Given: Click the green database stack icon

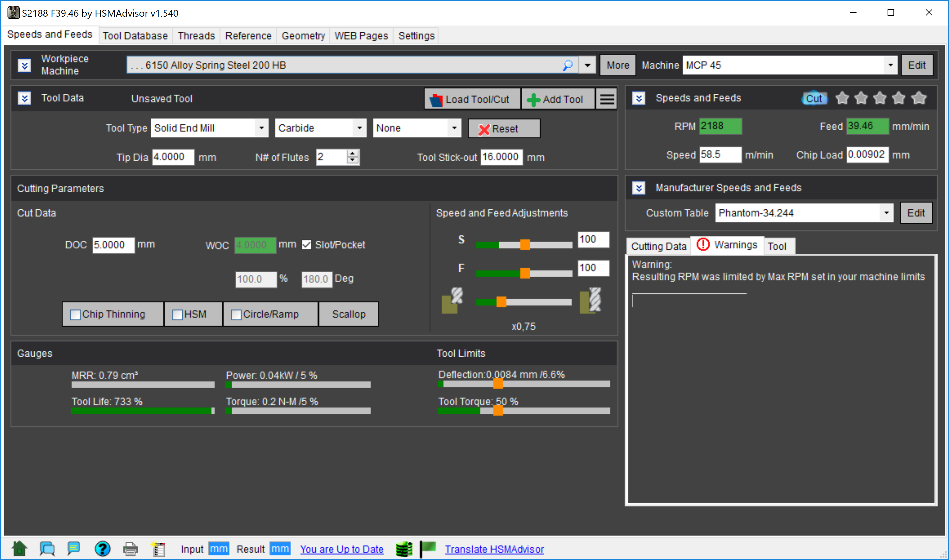Looking at the screenshot, I should click(x=404, y=549).
